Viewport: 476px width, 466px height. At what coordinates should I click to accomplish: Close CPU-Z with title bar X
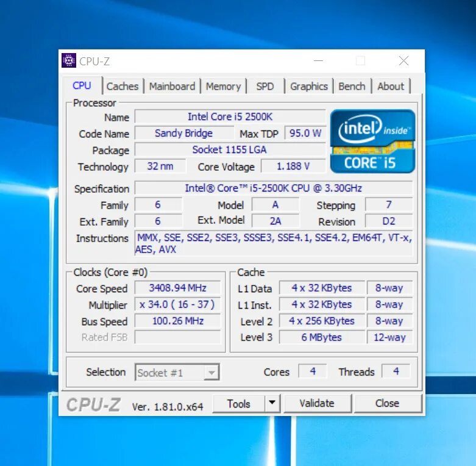(x=403, y=61)
